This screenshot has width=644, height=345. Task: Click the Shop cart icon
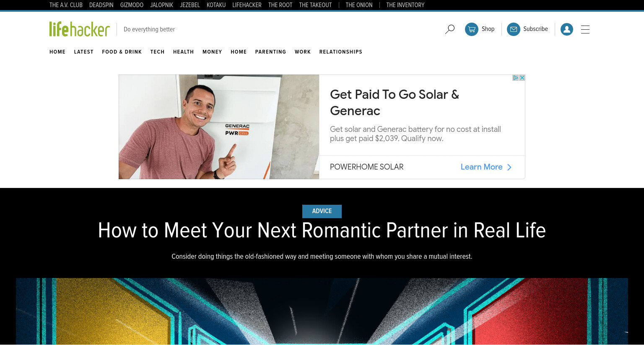pos(472,29)
